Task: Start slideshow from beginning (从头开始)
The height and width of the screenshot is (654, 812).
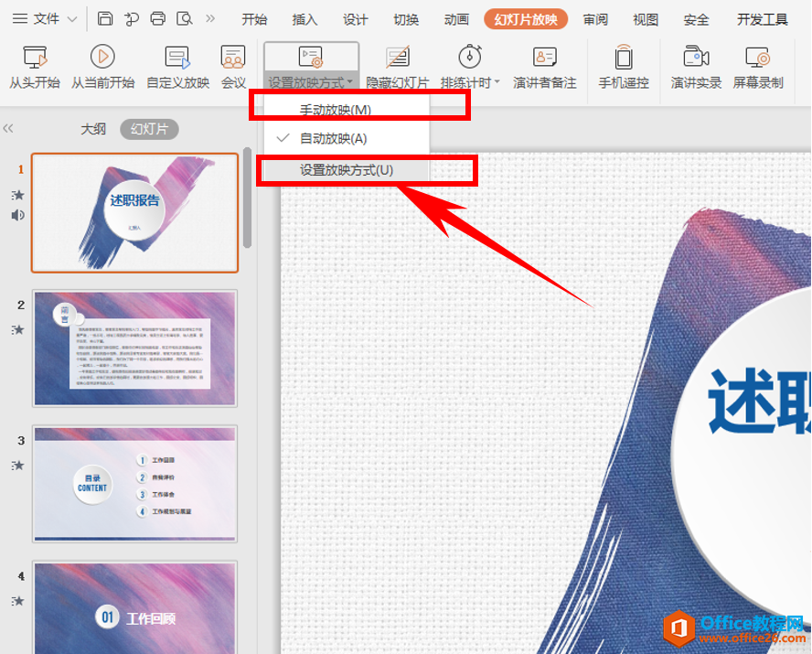Action: pyautogui.click(x=35, y=68)
